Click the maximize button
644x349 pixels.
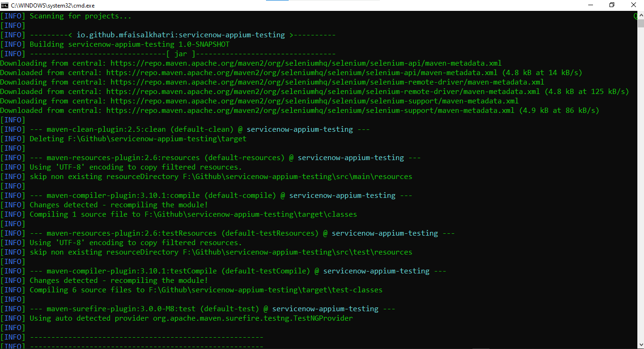(x=612, y=5)
